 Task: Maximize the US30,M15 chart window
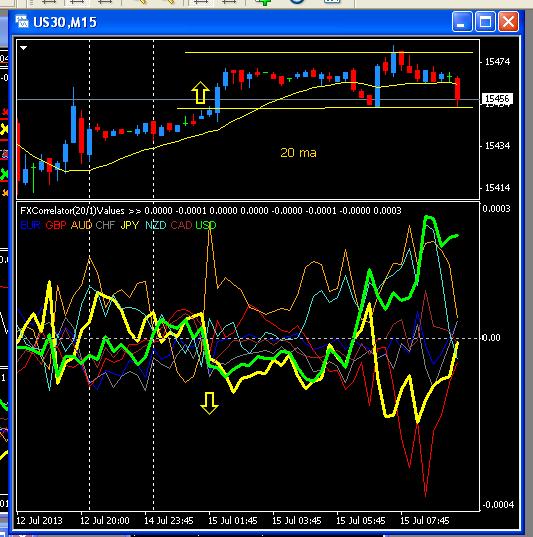pyautogui.click(x=485, y=22)
